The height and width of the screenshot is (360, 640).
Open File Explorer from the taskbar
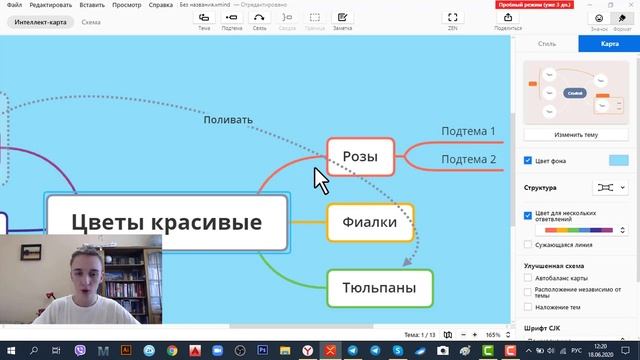tap(285, 351)
